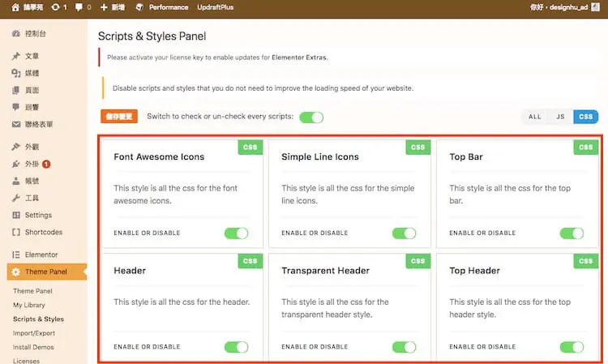
Task: Click the CSS tag on the Top Header card
Action: [585, 261]
